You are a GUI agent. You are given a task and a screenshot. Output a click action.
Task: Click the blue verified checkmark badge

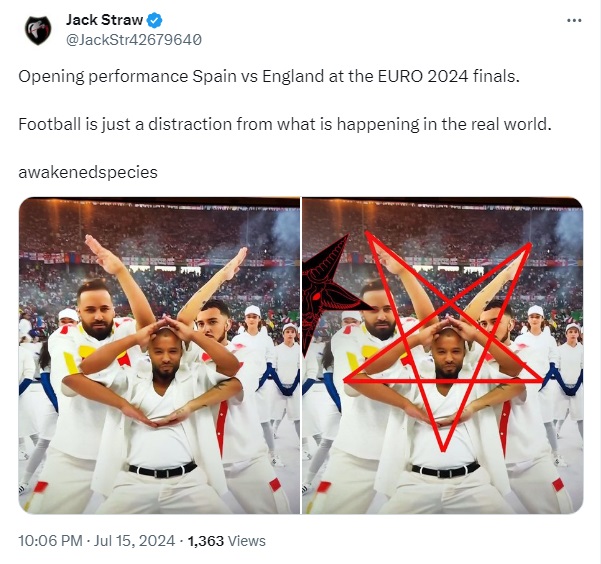pyautogui.click(x=154, y=20)
